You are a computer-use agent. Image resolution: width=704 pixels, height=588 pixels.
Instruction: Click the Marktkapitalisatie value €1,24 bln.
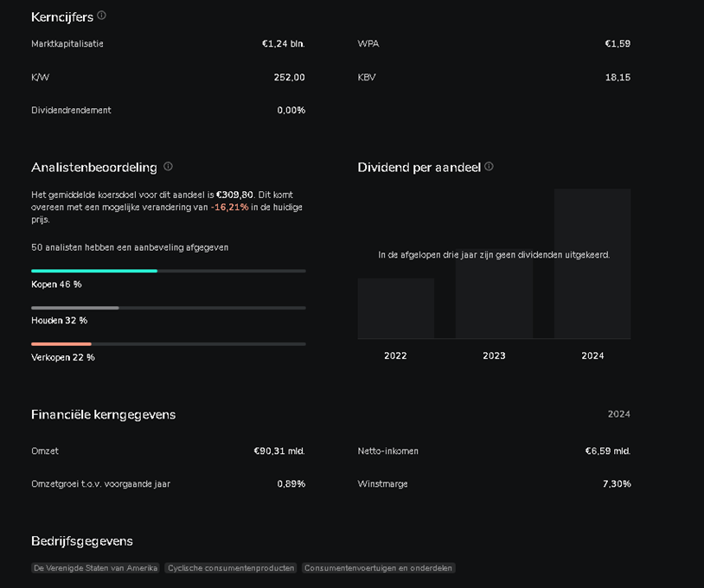[x=283, y=43]
